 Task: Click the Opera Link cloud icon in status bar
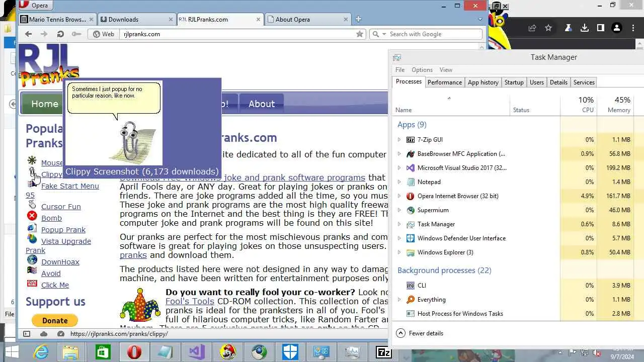[44, 334]
